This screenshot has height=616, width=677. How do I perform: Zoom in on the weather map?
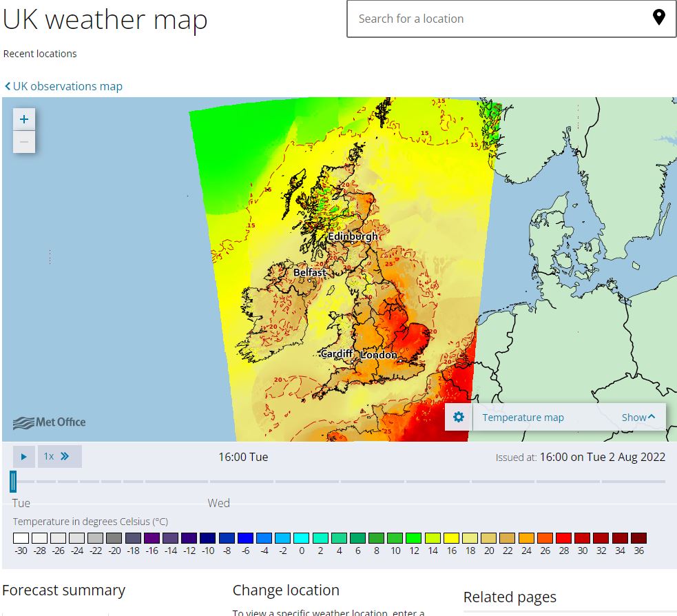click(24, 119)
